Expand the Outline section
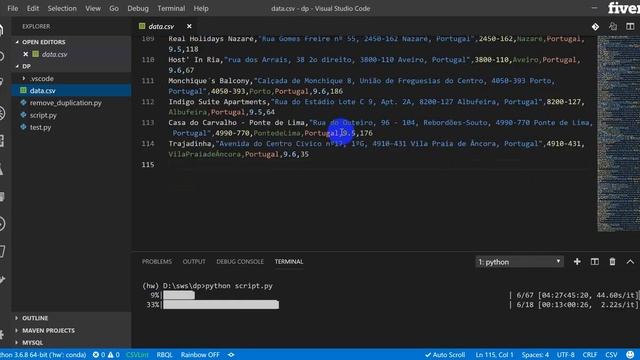 pyautogui.click(x=31, y=318)
